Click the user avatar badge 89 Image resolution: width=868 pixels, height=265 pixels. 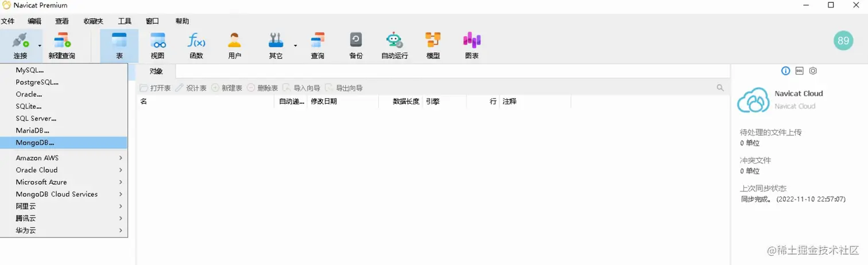coord(843,41)
